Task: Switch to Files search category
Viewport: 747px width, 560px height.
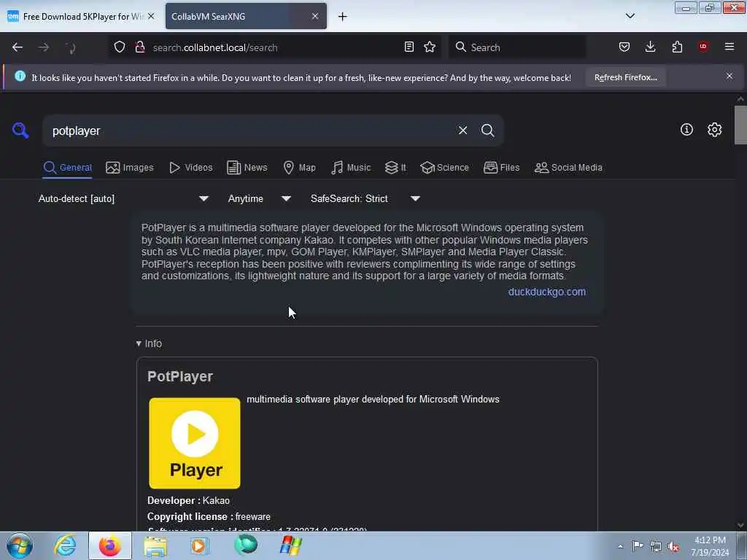Action: (x=502, y=168)
